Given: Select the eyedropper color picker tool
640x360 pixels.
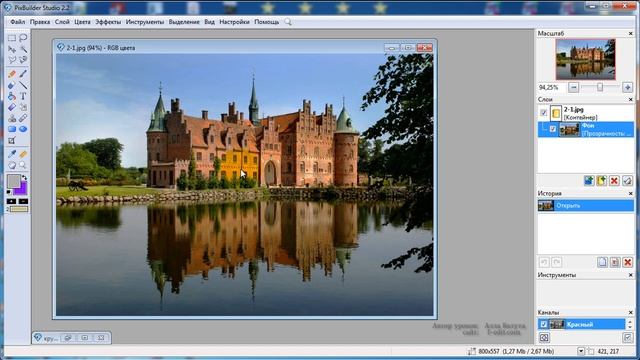Looking at the screenshot, I should pyautogui.click(x=12, y=154).
